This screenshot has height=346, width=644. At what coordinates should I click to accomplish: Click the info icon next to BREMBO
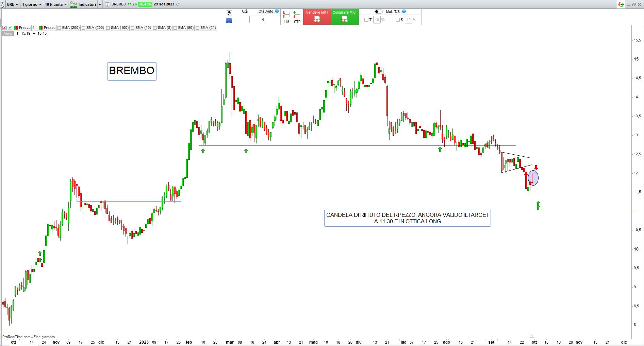107,4
